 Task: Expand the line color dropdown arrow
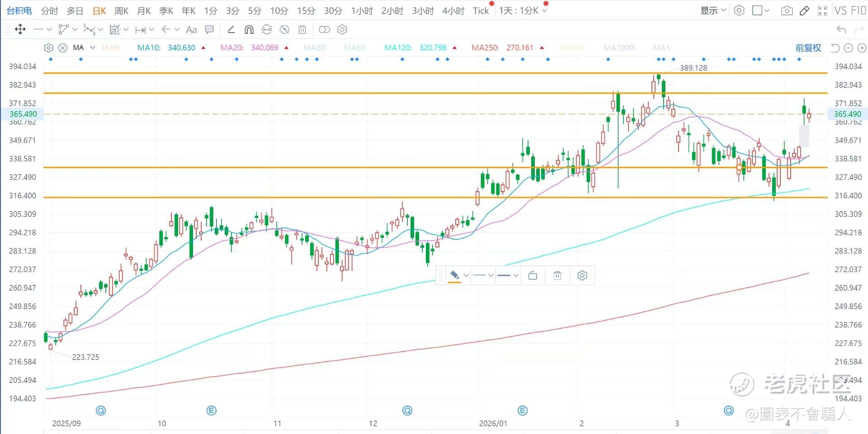click(x=466, y=275)
